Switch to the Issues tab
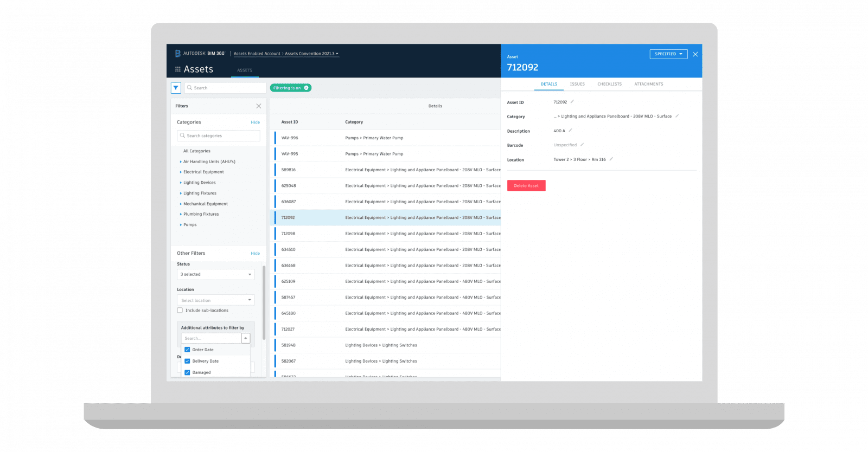This screenshot has height=452, width=868. coord(577,84)
